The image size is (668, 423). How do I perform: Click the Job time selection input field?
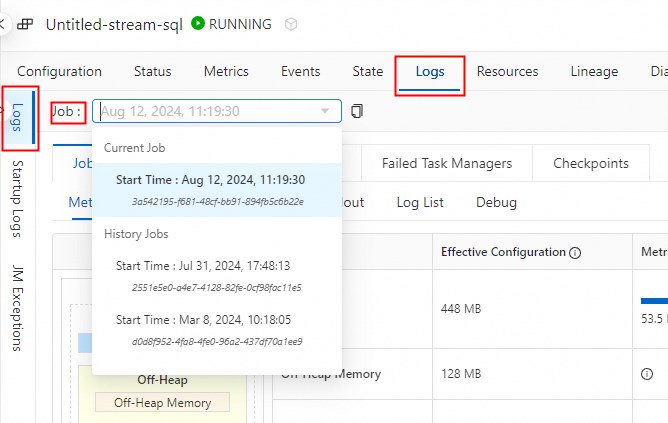[217, 111]
